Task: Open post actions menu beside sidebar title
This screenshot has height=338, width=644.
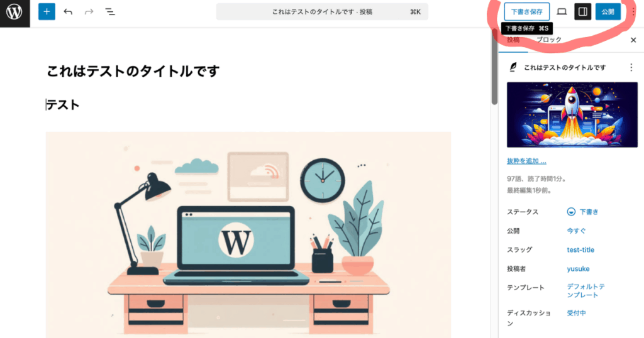Action: [x=631, y=68]
